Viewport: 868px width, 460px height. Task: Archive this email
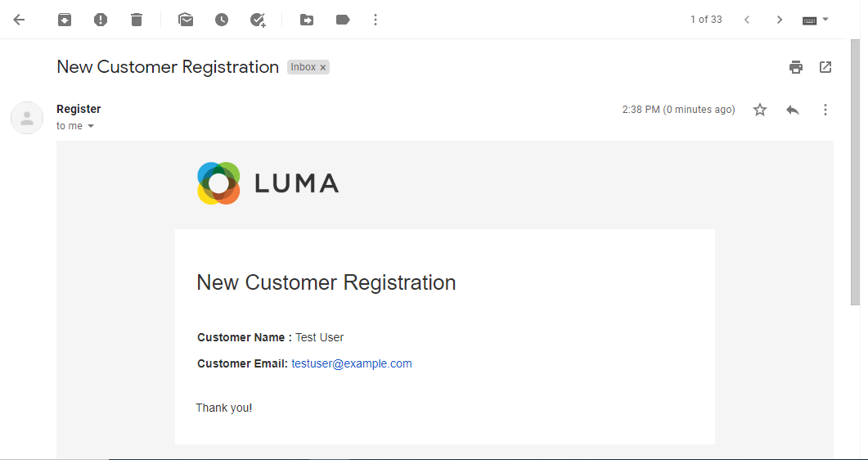click(65, 20)
